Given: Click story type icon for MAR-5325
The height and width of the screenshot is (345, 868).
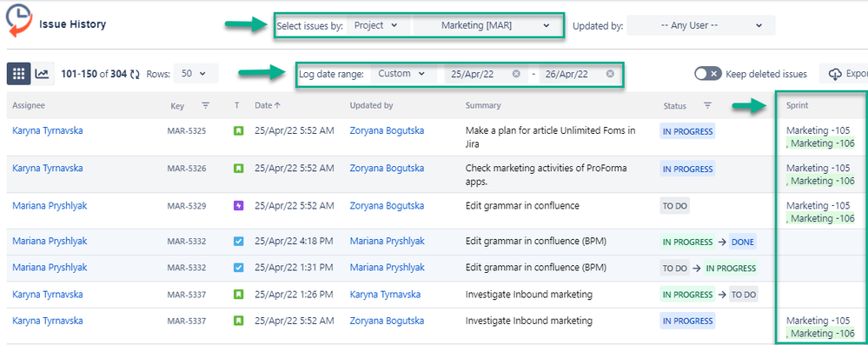Looking at the screenshot, I should pyautogui.click(x=238, y=131).
